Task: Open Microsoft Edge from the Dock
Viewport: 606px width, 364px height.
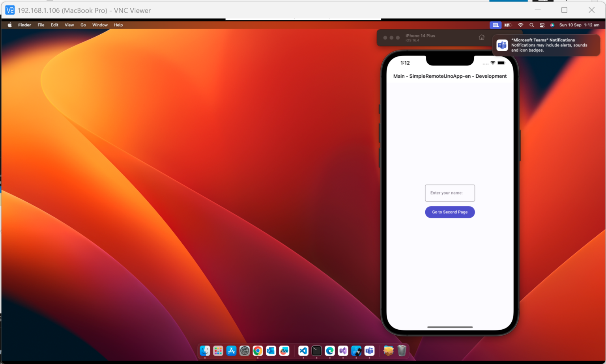Action: 330,351
